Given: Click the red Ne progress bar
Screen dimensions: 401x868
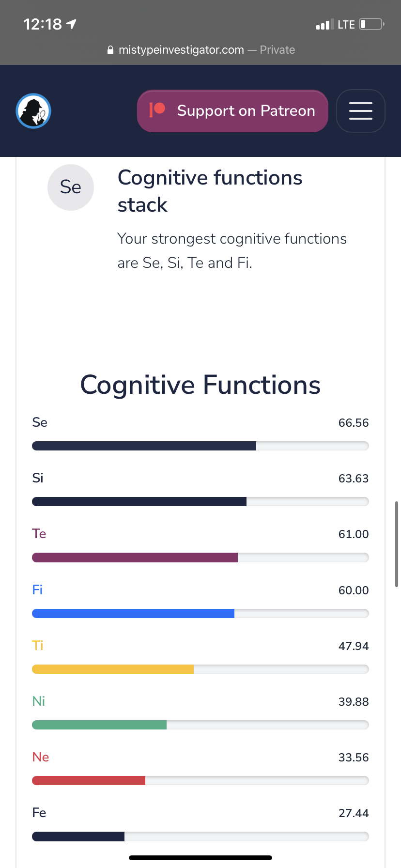Looking at the screenshot, I should point(200,780).
